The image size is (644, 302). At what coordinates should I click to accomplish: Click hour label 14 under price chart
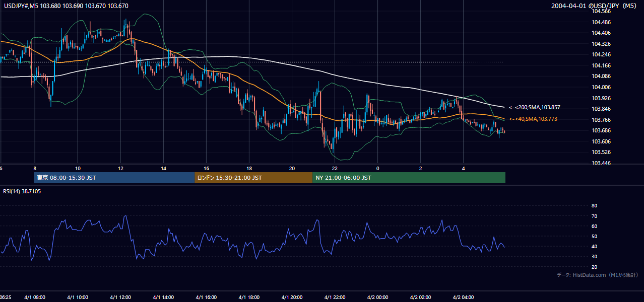pos(163,168)
